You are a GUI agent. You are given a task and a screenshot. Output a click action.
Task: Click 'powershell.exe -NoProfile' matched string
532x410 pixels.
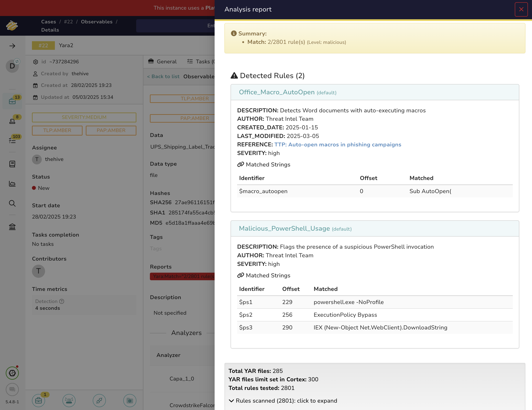[349, 302]
